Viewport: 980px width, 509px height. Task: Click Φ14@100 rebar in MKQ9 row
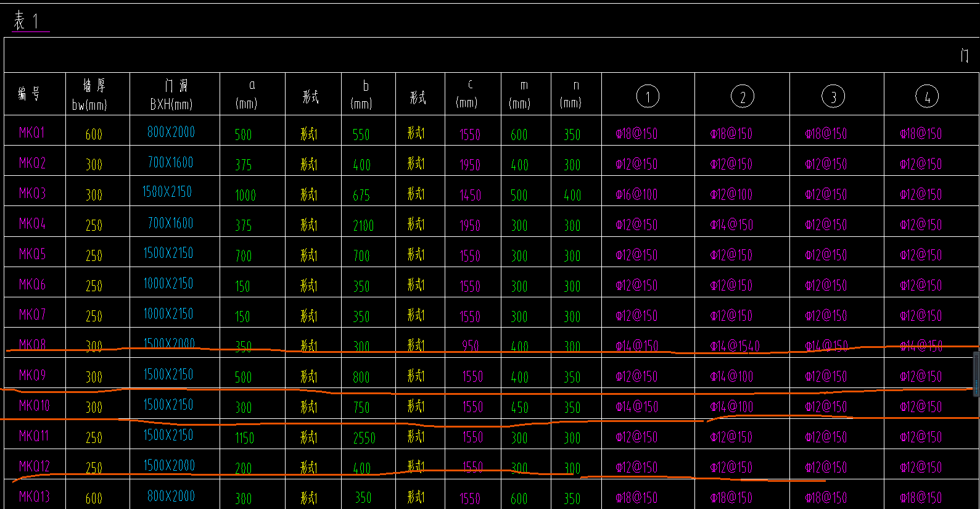click(x=731, y=376)
